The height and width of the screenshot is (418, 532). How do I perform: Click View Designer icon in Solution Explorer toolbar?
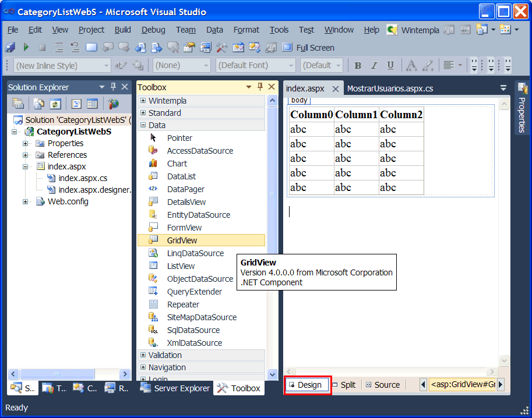92,104
